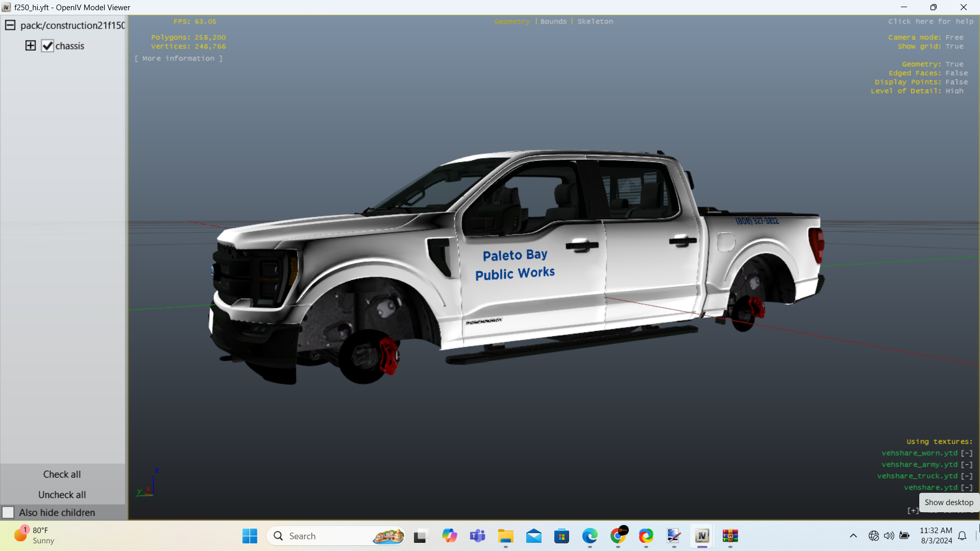Switch to Bounds view tab
Viewport: 980px width, 551px height.
(553, 21)
